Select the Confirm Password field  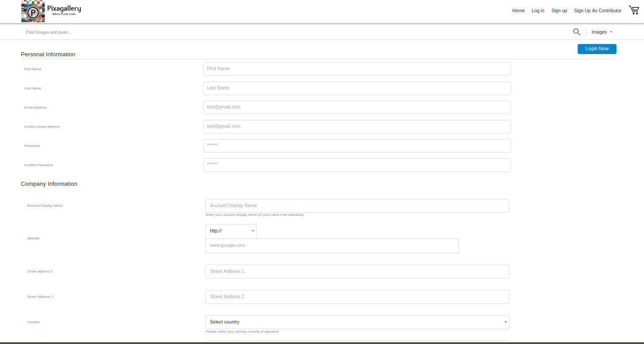[356, 165]
